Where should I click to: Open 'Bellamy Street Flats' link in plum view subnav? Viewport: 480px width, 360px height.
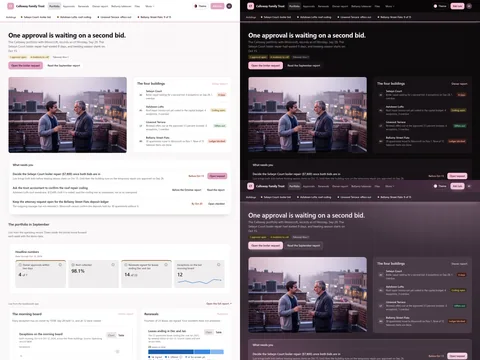tap(394, 197)
